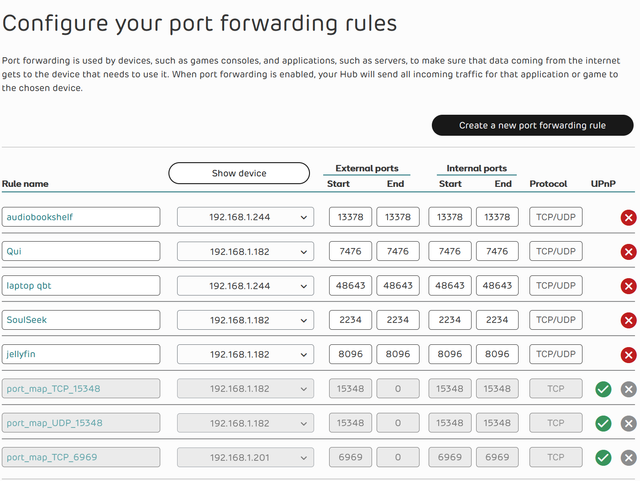The height and width of the screenshot is (481, 640).
Task: Edit jellyfin external start port 8096
Action: coord(350,354)
